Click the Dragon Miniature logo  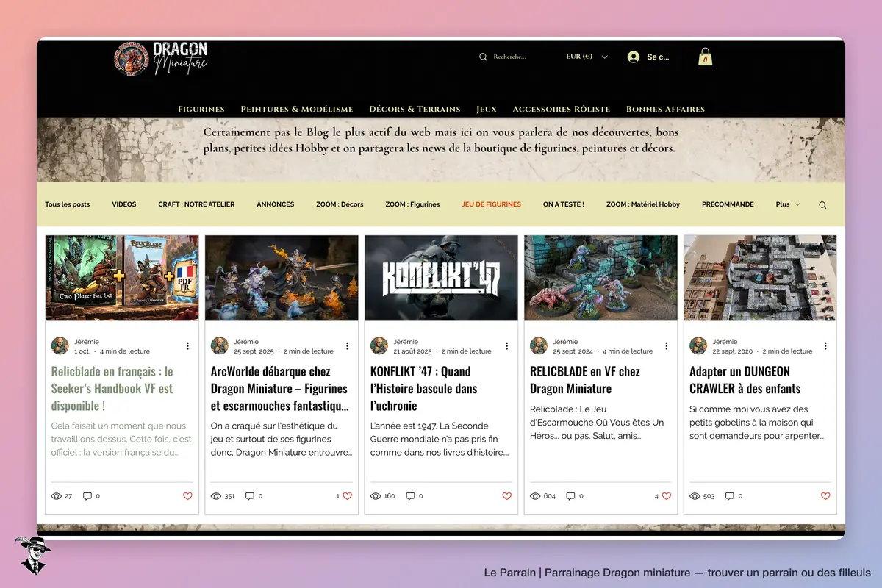tap(161, 58)
